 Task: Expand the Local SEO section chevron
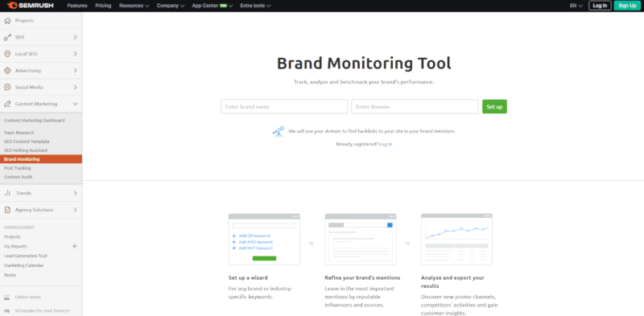point(75,54)
